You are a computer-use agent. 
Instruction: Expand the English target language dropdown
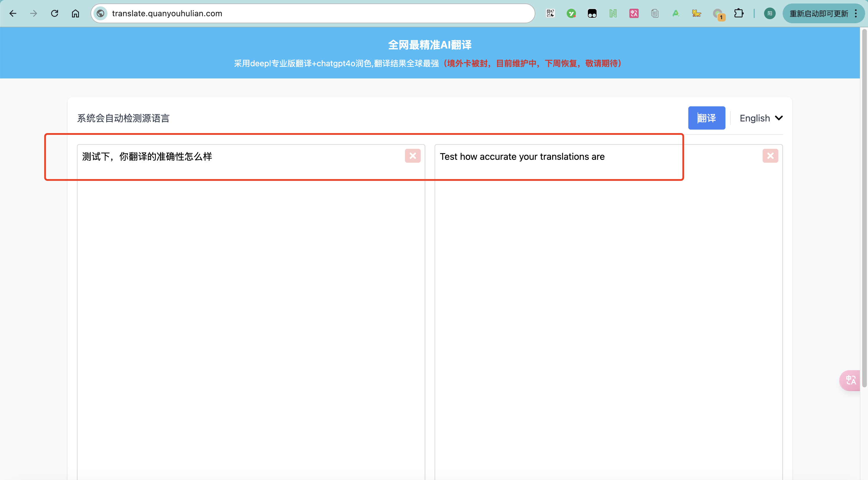click(761, 118)
